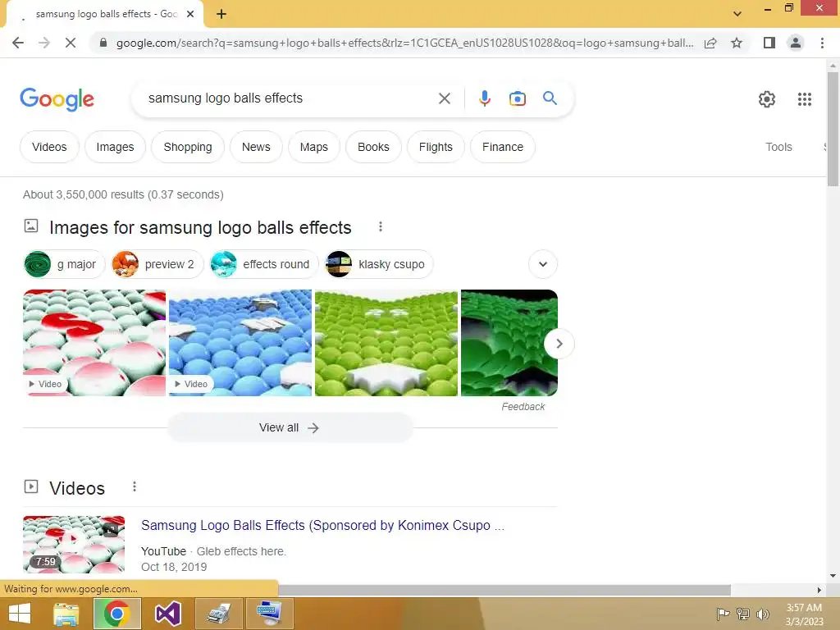This screenshot has width=840, height=630.
Task: Stop loading the page
Action: click(x=71, y=43)
